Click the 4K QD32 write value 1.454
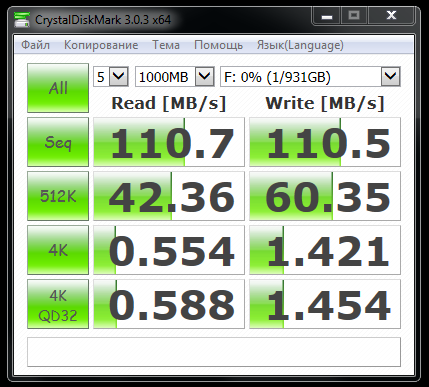Viewport: 429px width, 387px height. (x=325, y=304)
